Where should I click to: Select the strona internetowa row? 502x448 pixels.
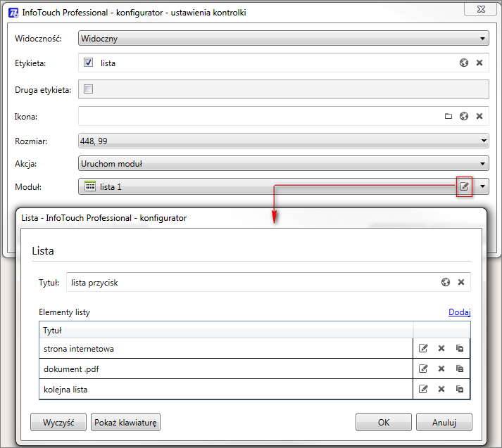226,348
